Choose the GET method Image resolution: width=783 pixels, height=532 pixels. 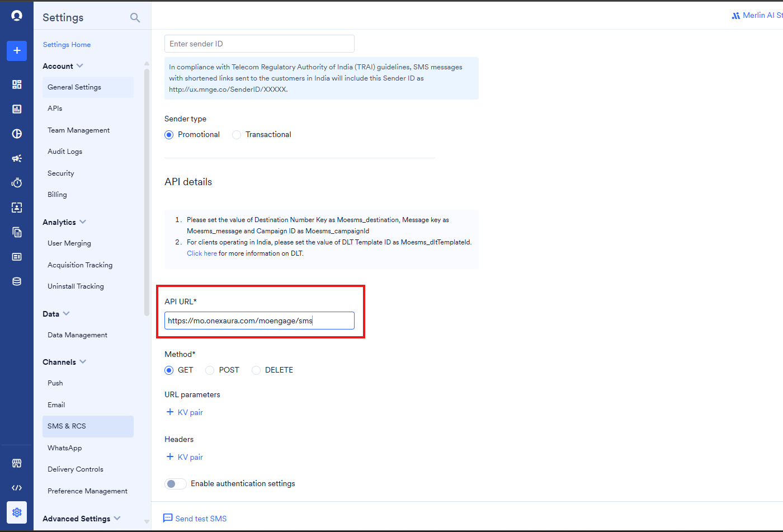(169, 370)
